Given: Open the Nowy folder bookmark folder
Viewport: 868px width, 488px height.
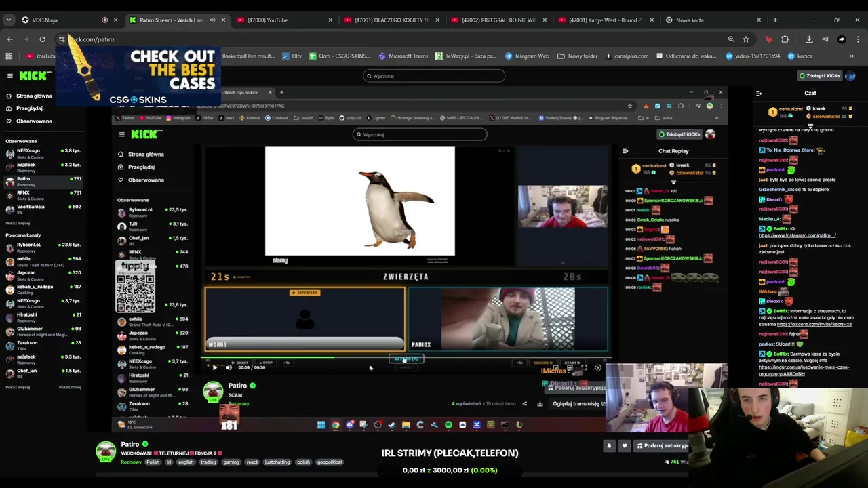Looking at the screenshot, I should (x=578, y=56).
